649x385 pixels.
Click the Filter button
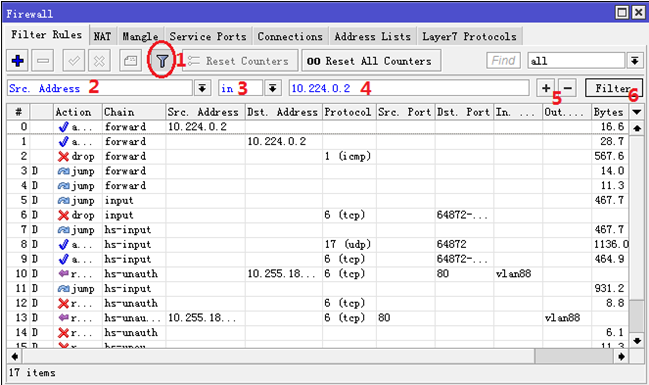click(x=614, y=88)
